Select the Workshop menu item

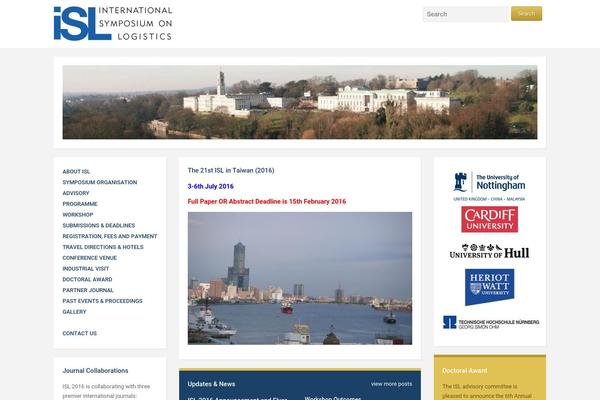tap(78, 215)
